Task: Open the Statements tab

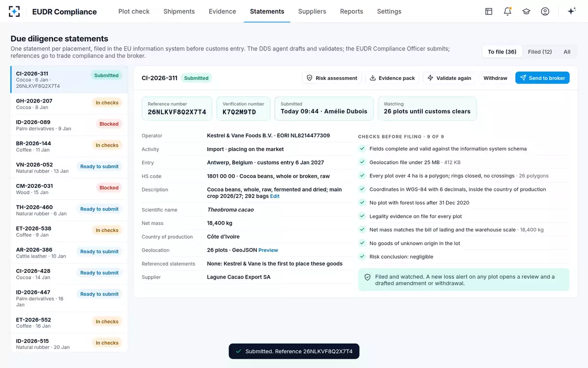Action: point(267,11)
